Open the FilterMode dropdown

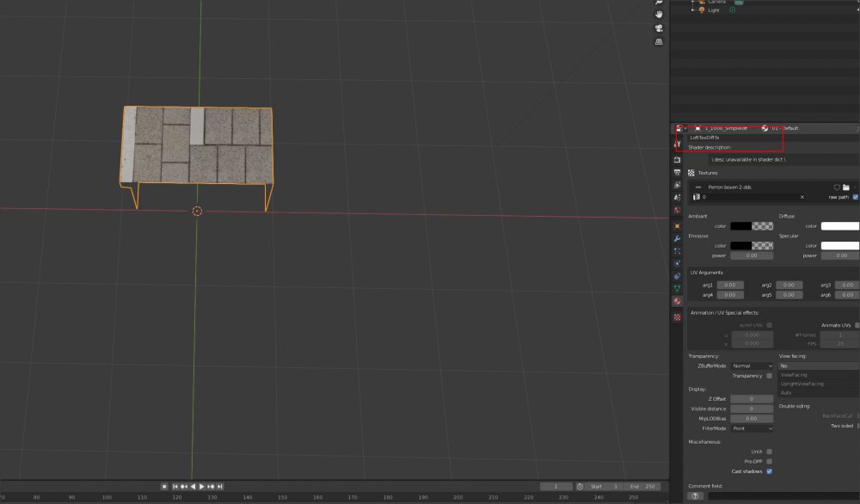(752, 428)
